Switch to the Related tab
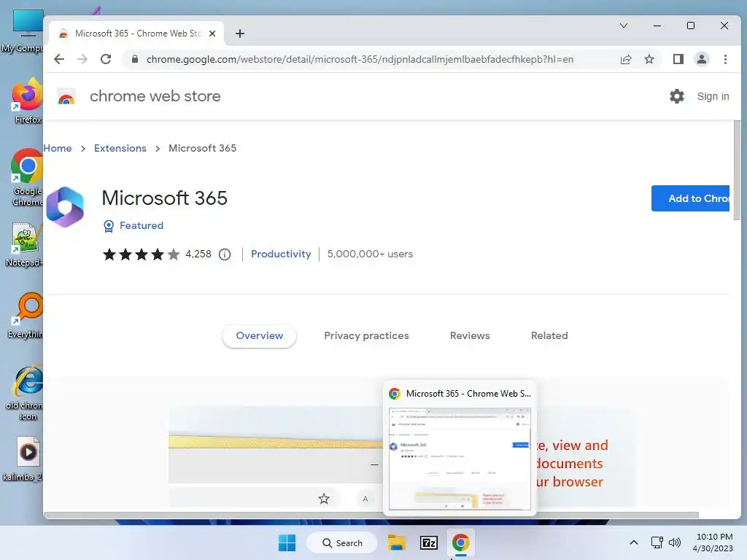Screen dimensions: 747x560 click(549, 335)
